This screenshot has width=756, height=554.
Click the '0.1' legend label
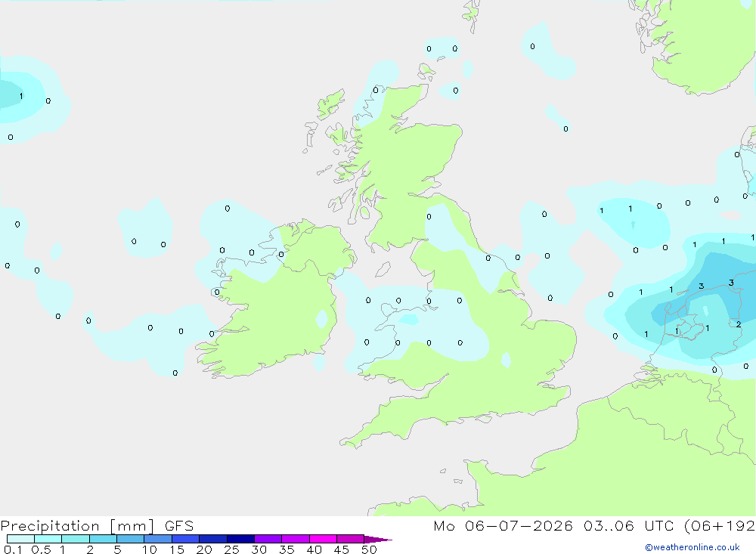(x=13, y=549)
